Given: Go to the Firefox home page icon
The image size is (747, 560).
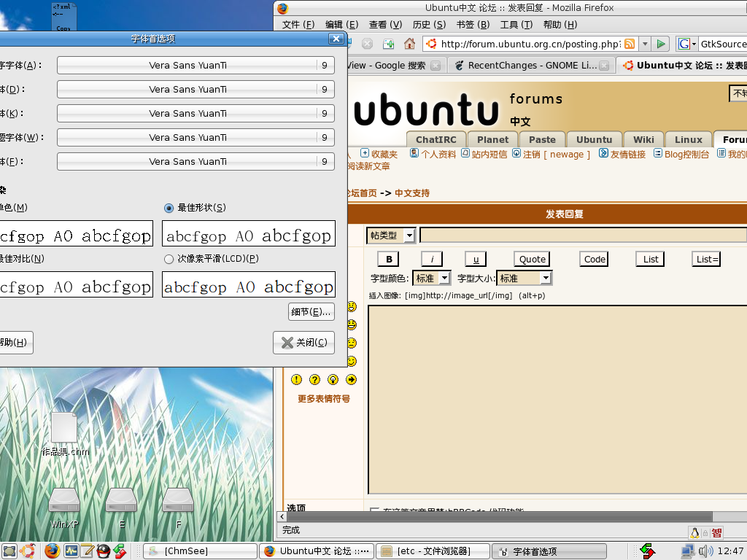Looking at the screenshot, I should (x=409, y=44).
